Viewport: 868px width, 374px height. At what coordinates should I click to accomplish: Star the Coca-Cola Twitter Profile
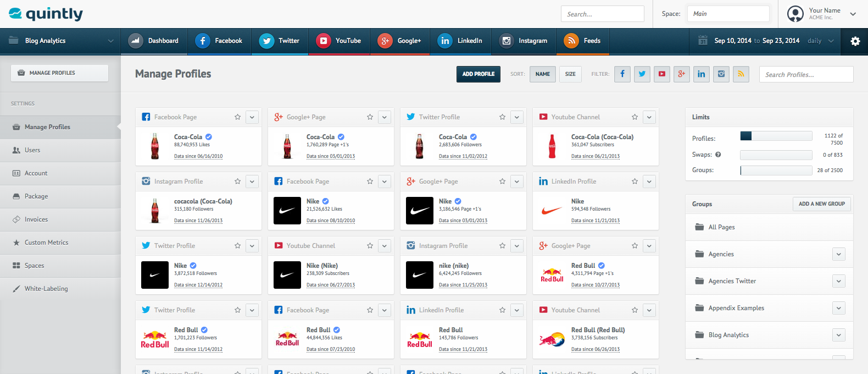click(503, 117)
